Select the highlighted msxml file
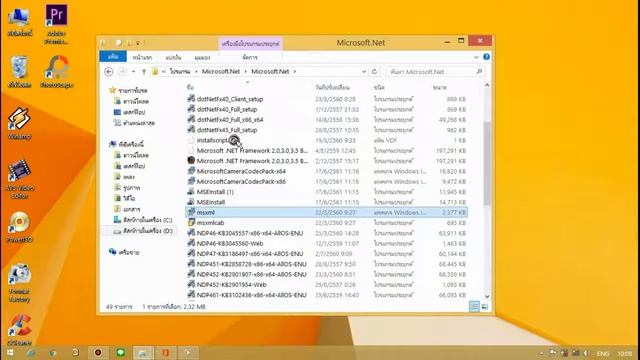The image size is (640, 360). click(327, 212)
